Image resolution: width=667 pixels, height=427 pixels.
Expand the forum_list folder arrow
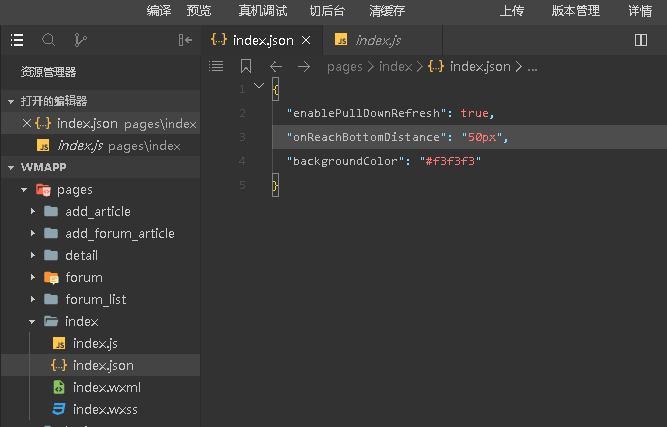[x=33, y=299]
